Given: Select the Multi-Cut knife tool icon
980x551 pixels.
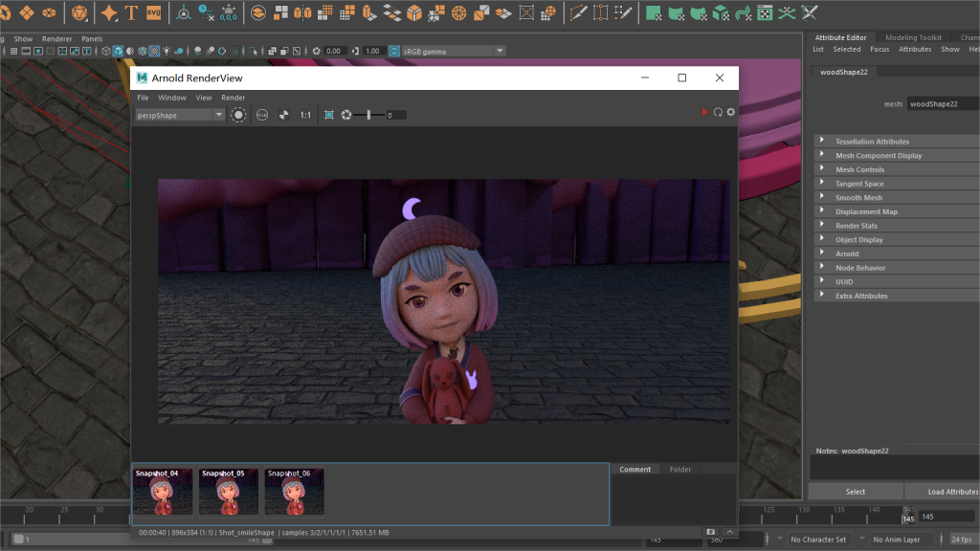Looking at the screenshot, I should click(578, 12).
